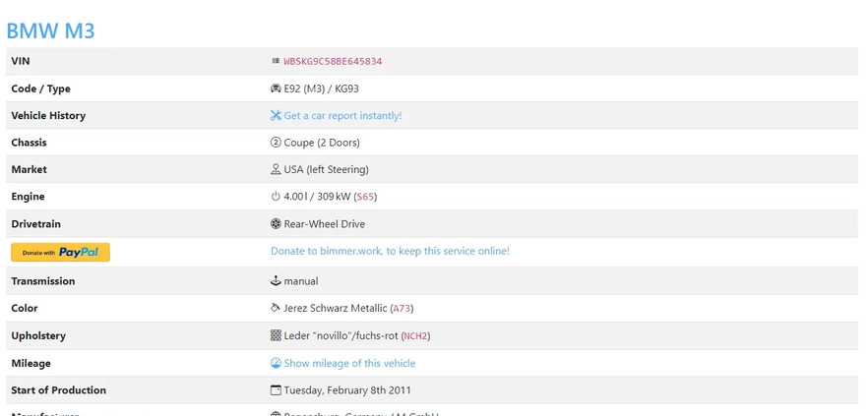The height and width of the screenshot is (416, 868).
Task: Click the wheel icon beside Rear-Wheel Drive
Action: pos(276,223)
